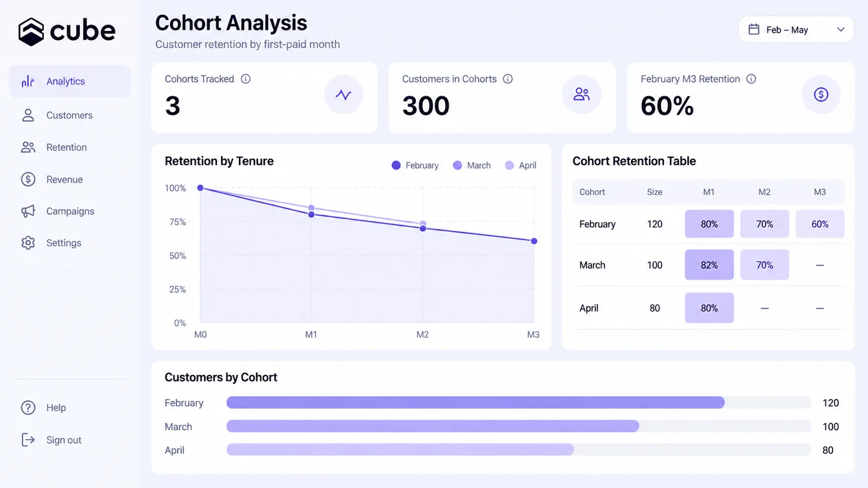The image size is (868, 488).
Task: Click the Sign out arrow icon
Action: 28,440
